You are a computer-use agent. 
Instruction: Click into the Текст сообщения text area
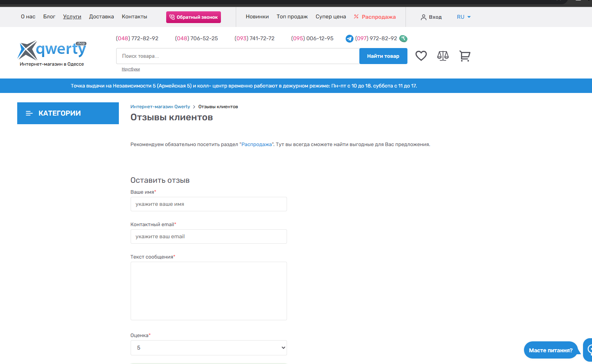tap(208, 291)
